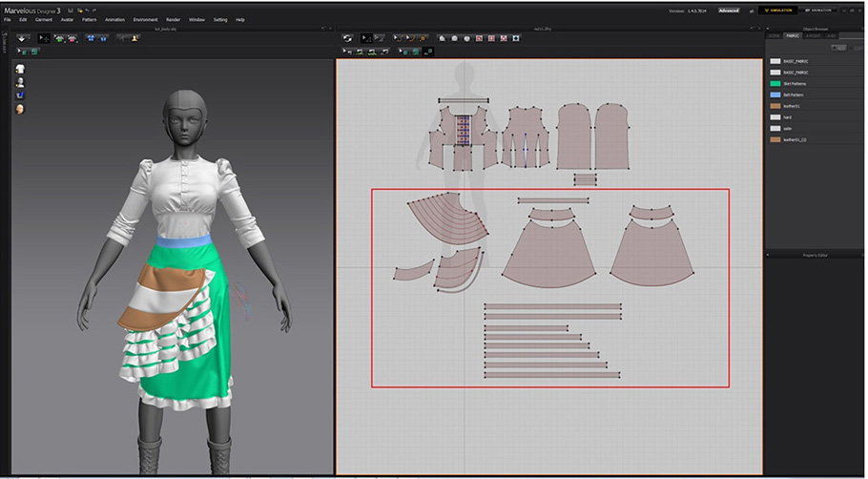
Task: Click the avatar head icon in left sidebar
Action: [19, 109]
